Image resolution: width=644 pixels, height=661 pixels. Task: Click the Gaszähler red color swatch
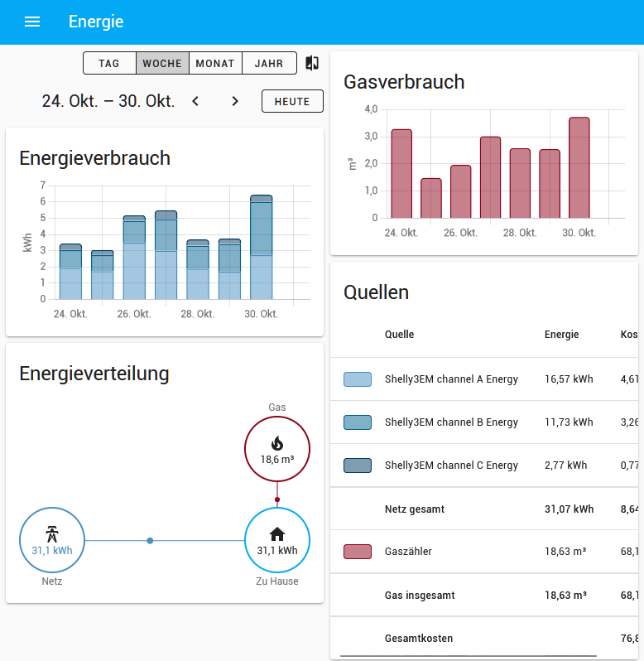358,552
